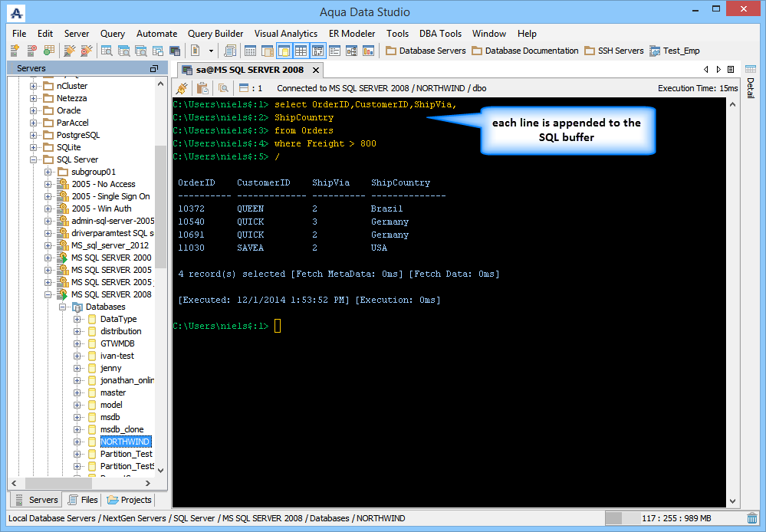
Task: Toggle the highlighted database cylinder view button
Action: tap(283, 51)
